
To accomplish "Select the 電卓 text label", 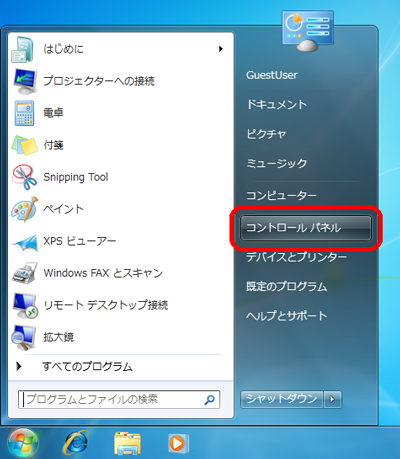I will click(x=53, y=113).
